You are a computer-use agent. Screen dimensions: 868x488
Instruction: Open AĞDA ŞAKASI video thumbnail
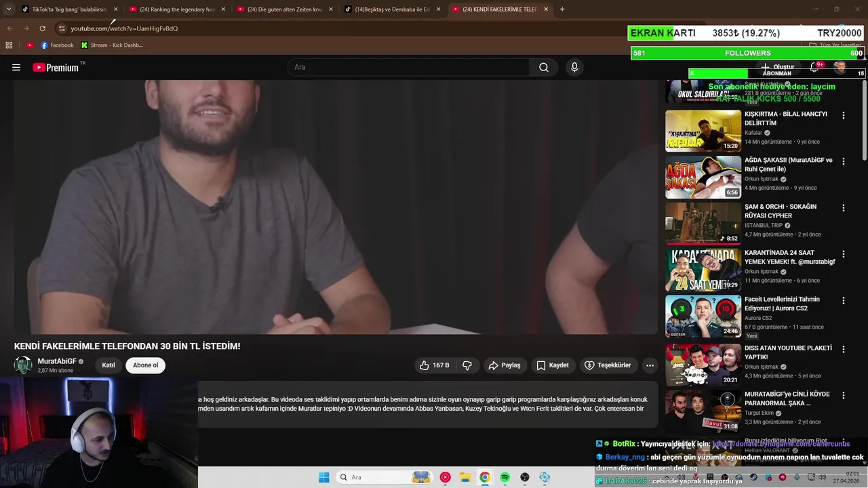click(703, 177)
